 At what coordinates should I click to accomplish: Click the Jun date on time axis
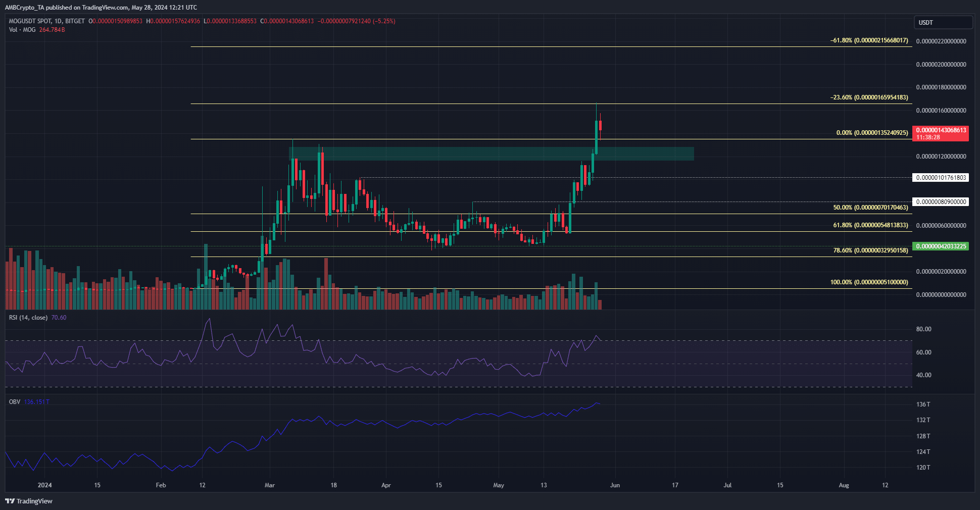tap(615, 485)
